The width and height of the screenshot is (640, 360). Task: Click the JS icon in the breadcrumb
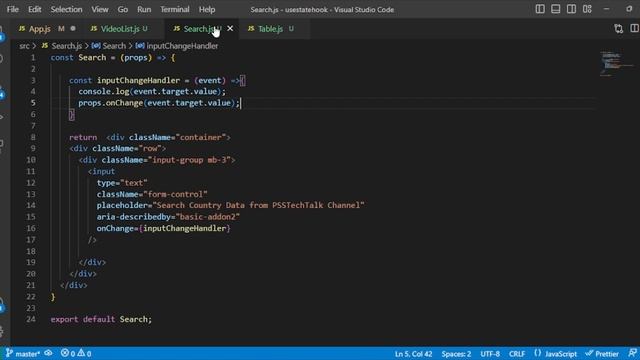(x=45, y=46)
